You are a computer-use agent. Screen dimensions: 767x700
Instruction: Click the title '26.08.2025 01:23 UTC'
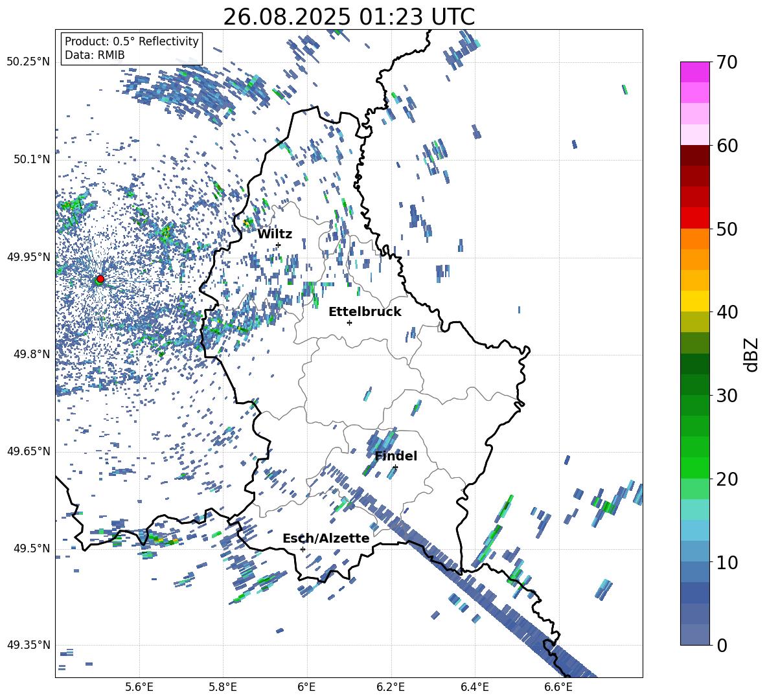point(349,17)
